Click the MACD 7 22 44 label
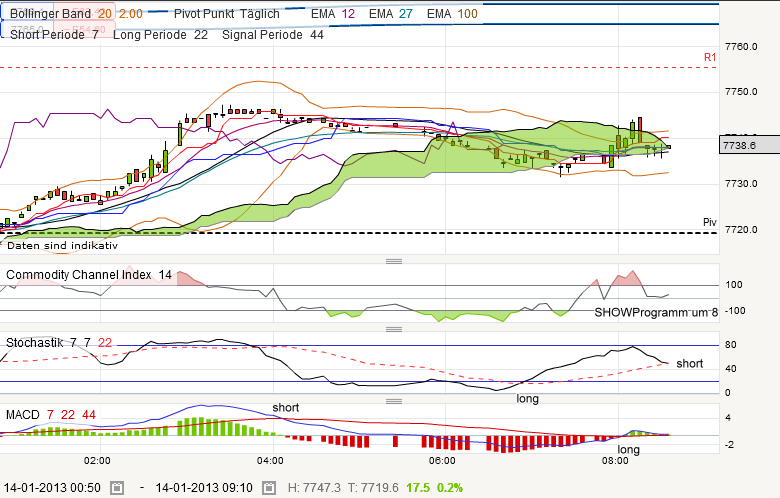 pyautogui.click(x=51, y=414)
